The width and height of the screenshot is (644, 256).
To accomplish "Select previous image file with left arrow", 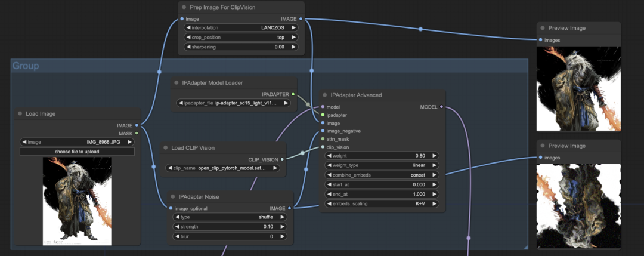I will coord(24,142).
